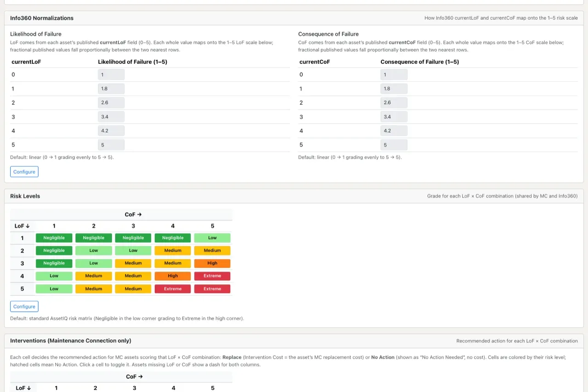Viewport: 588px width, 392px height.
Task: Click 'Interventions (Maintenance Connection only)' panel title
Action: 71,341
